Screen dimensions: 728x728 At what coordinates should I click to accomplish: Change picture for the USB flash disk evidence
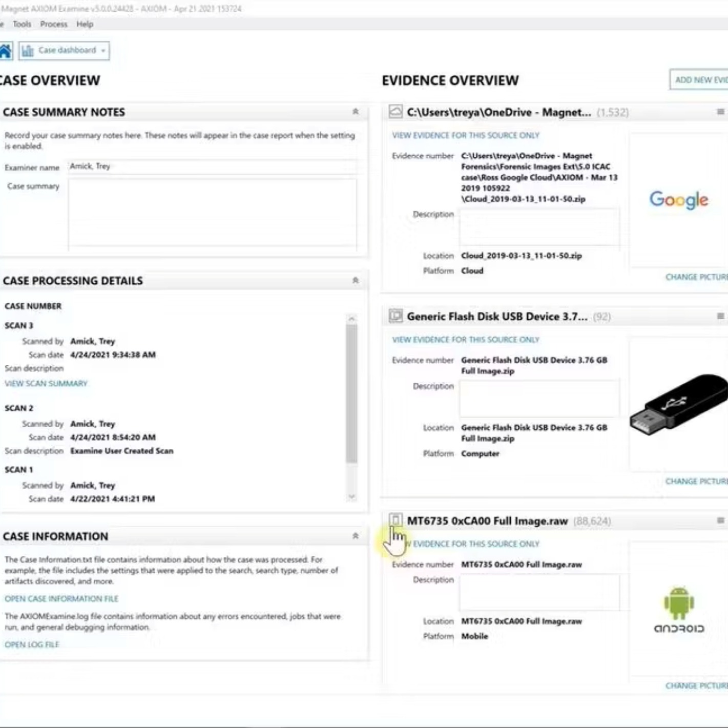pyautogui.click(x=696, y=482)
